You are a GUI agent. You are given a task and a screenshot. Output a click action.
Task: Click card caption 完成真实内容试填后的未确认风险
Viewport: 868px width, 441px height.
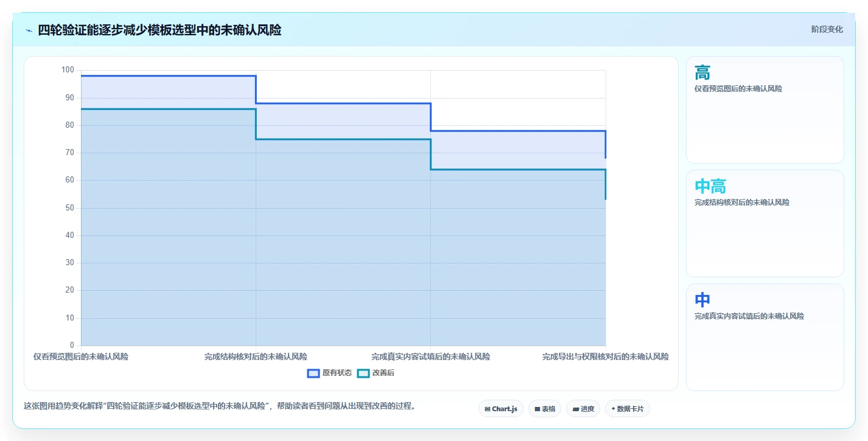click(749, 316)
